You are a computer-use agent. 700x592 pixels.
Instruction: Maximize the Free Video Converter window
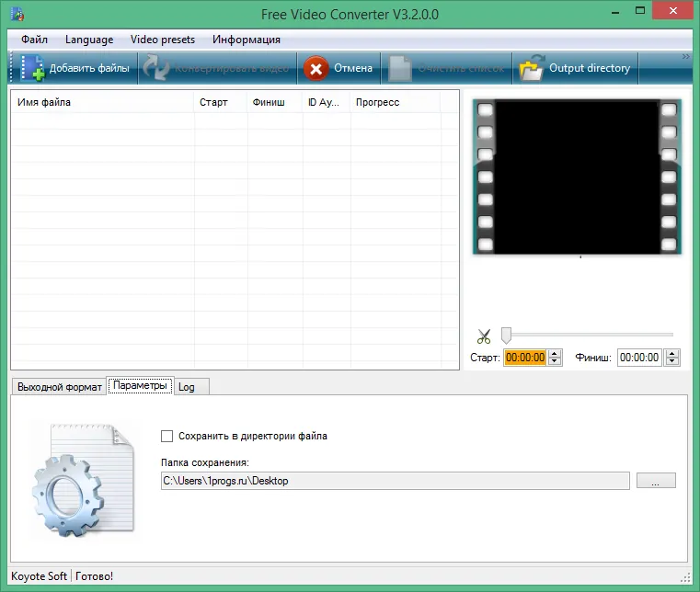tap(639, 11)
